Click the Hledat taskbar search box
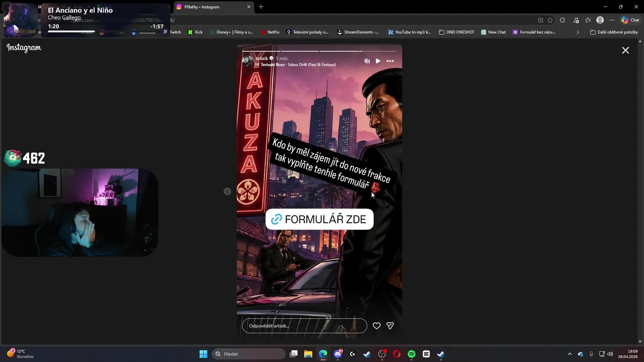 click(249, 354)
